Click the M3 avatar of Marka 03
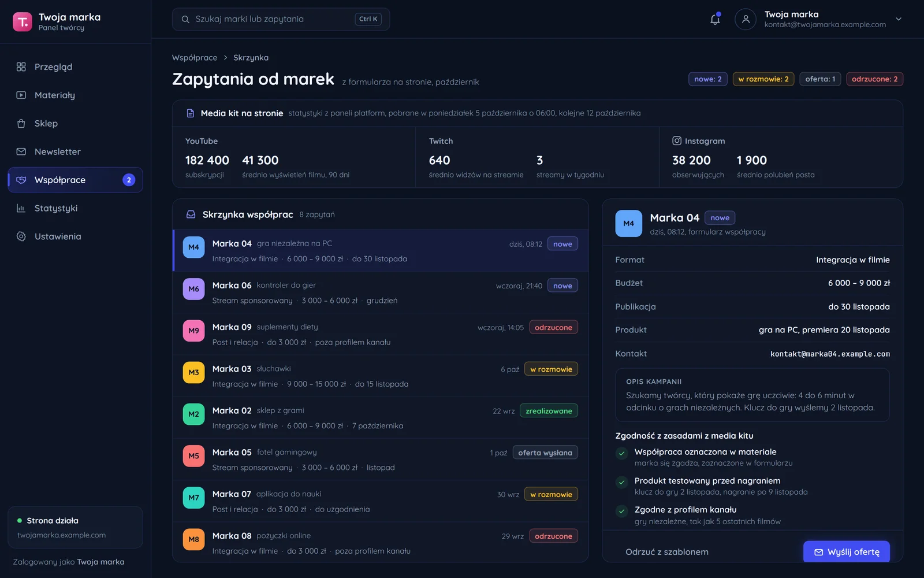This screenshot has height=578, width=924. click(193, 373)
